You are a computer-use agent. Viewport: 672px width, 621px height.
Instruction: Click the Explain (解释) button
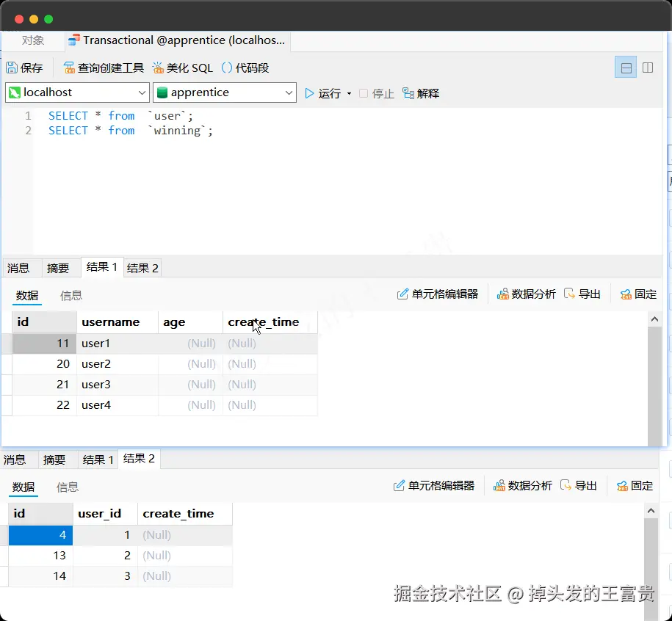click(x=421, y=93)
